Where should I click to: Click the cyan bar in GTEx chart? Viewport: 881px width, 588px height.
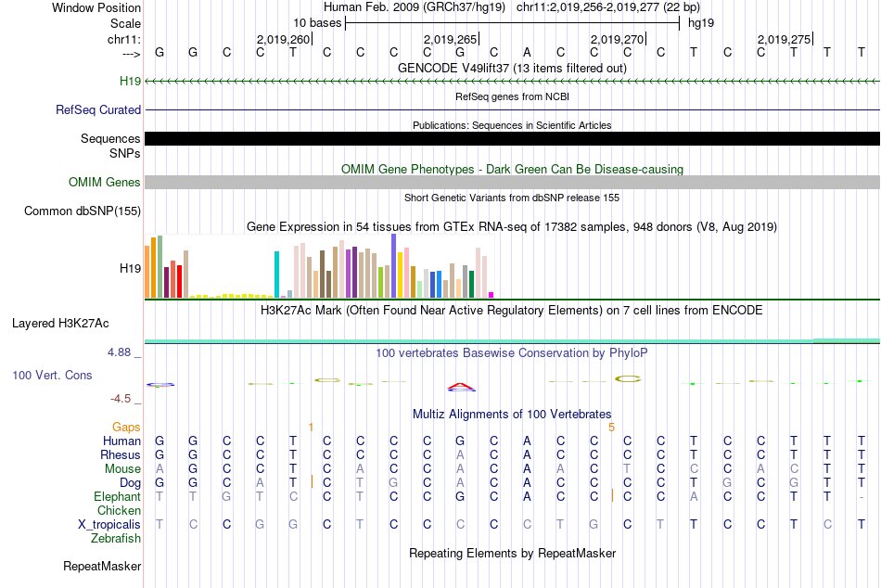[276, 275]
